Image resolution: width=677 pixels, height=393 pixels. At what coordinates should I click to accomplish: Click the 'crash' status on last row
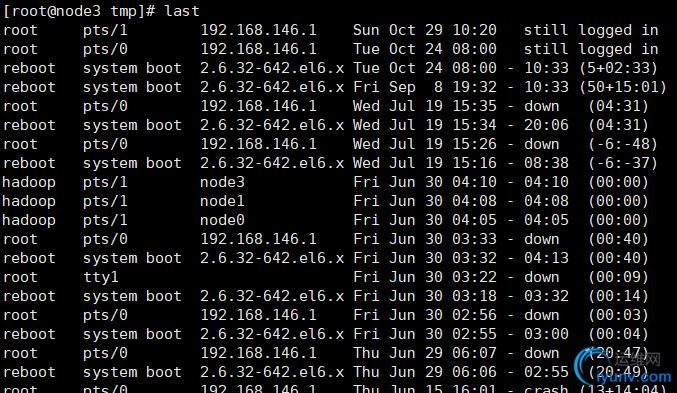(546, 388)
